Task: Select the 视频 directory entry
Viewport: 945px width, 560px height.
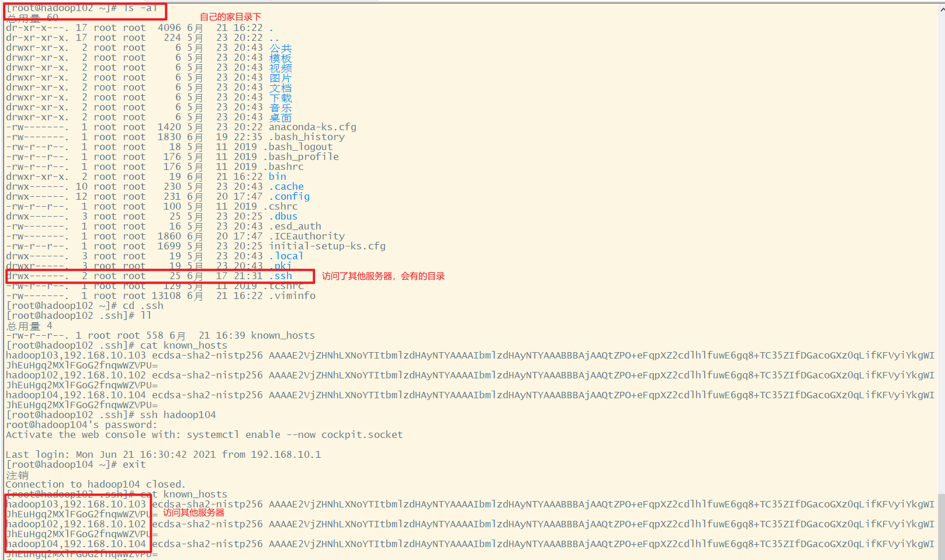Action: (x=281, y=68)
